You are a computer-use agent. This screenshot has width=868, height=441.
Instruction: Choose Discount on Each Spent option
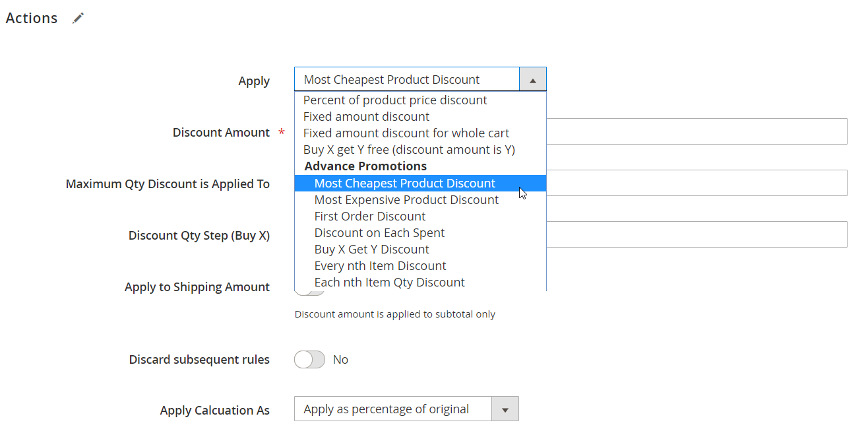point(379,233)
